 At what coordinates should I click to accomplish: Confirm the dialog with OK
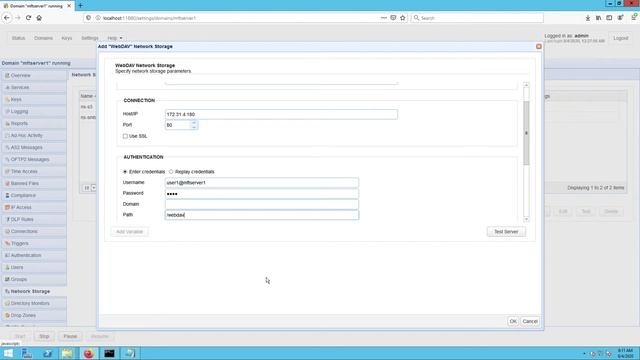point(513,322)
